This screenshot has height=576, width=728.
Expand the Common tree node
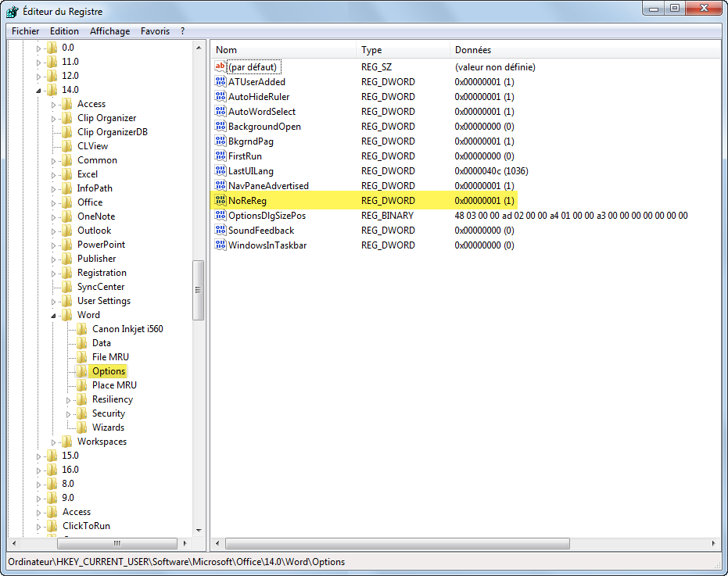tap(53, 161)
